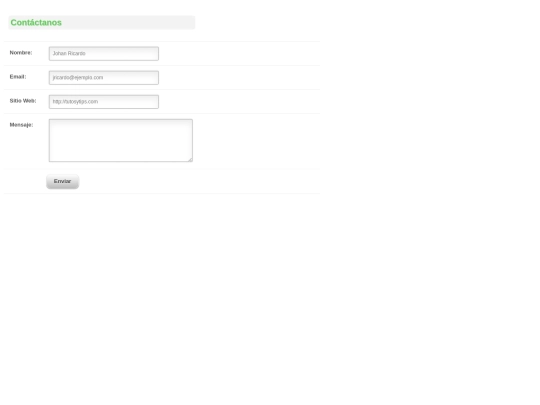Click the email placeholder ending in ejemplo.com
This screenshot has height=405, width=540.
(x=78, y=78)
